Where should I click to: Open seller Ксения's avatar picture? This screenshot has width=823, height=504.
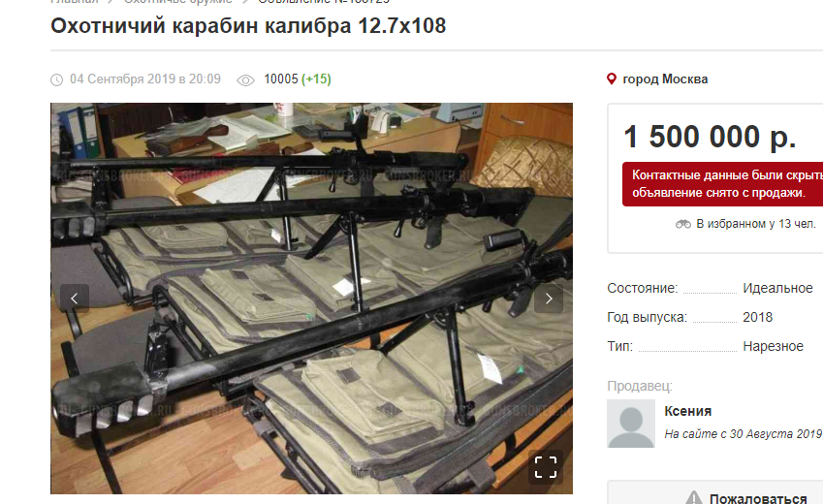631,424
